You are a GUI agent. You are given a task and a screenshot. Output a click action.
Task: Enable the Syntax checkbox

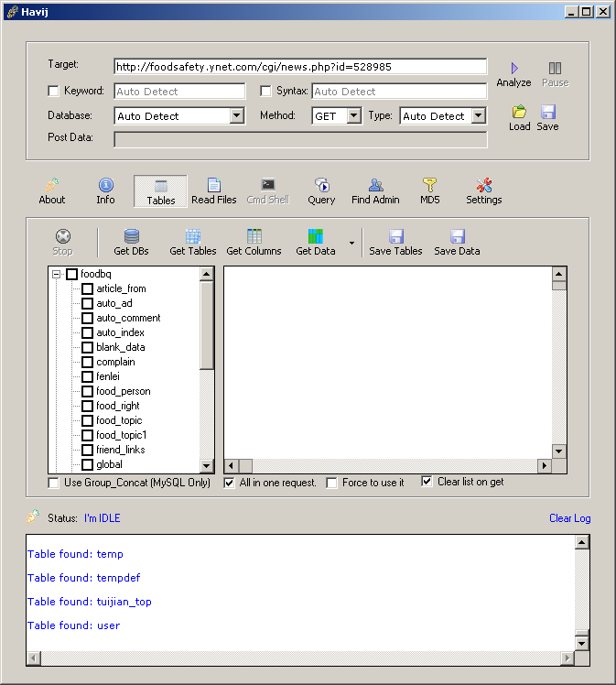point(265,91)
